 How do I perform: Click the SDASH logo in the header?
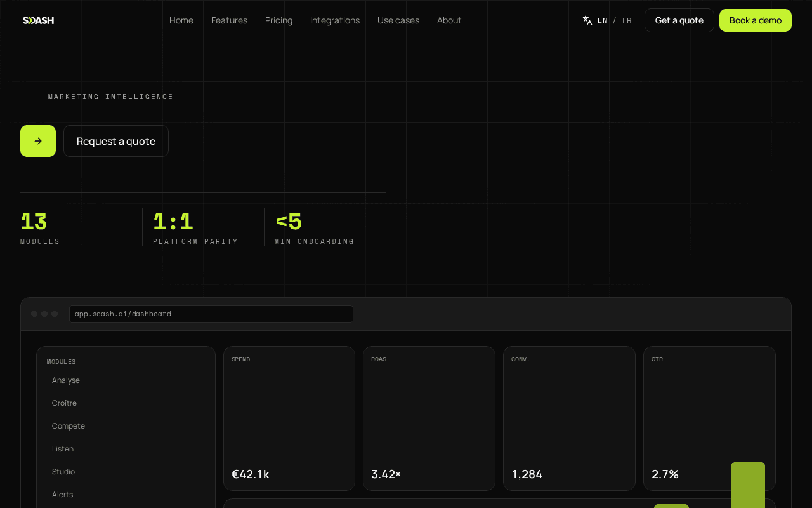click(38, 20)
